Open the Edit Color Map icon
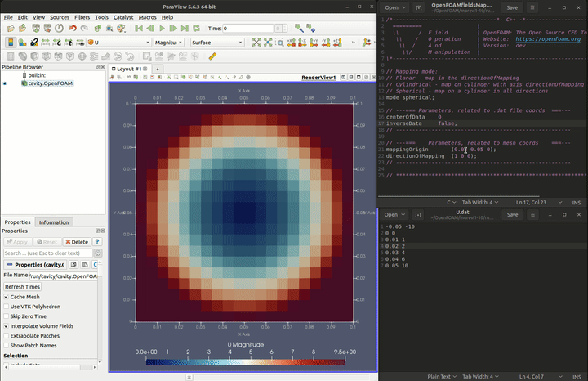 (x=23, y=43)
